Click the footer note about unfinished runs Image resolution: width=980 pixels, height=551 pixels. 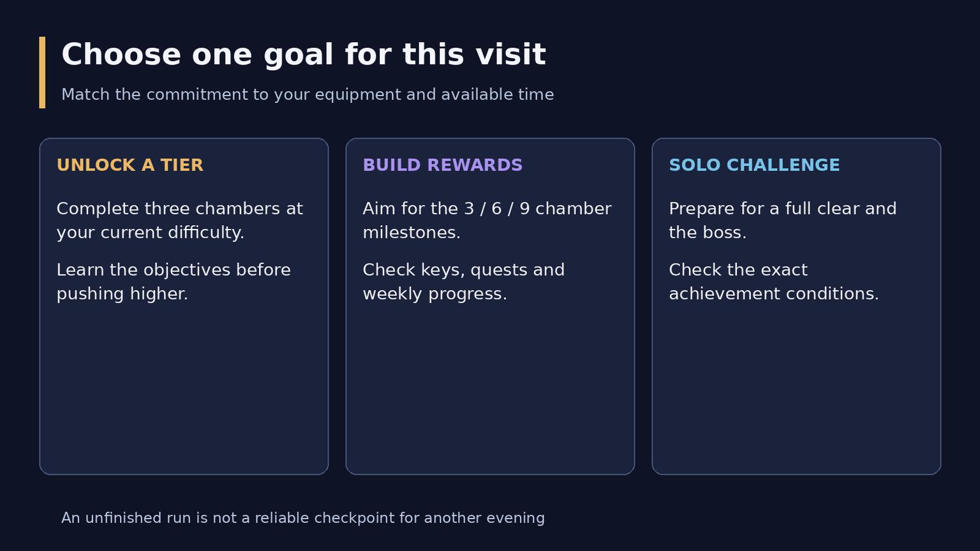[303, 518]
